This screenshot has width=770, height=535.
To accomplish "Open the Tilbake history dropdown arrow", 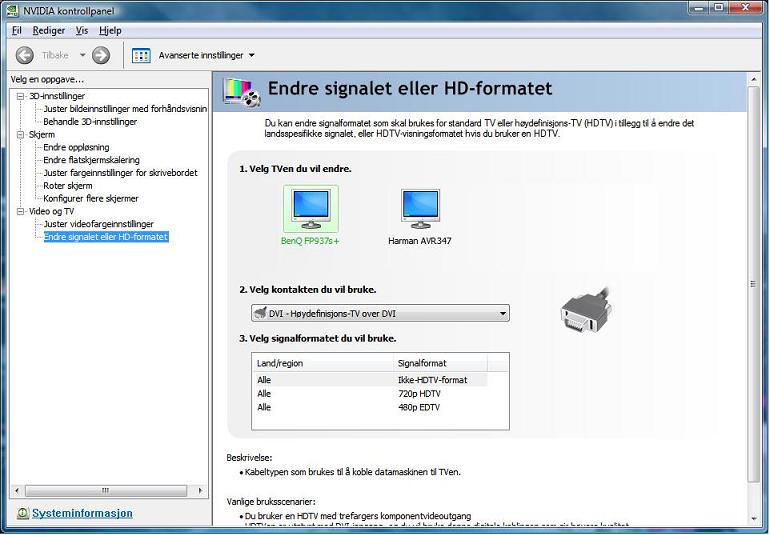I will coord(82,55).
